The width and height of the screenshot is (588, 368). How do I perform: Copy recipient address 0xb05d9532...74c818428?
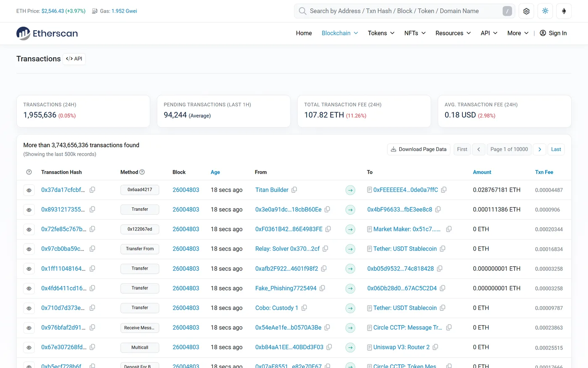[440, 268]
